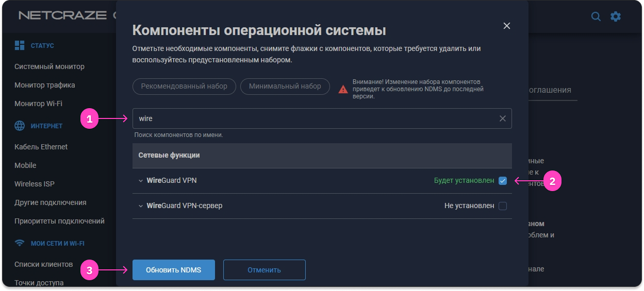Image resolution: width=644 pixels, height=291 pixels.
Task: Click the Wi-Fi icon beside My Networks
Action: click(x=20, y=243)
